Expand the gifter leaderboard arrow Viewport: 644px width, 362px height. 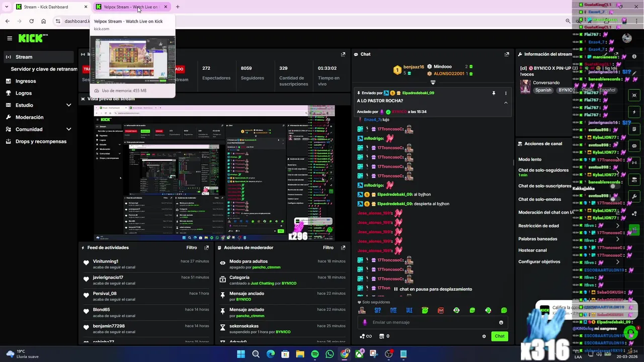tap(433, 82)
